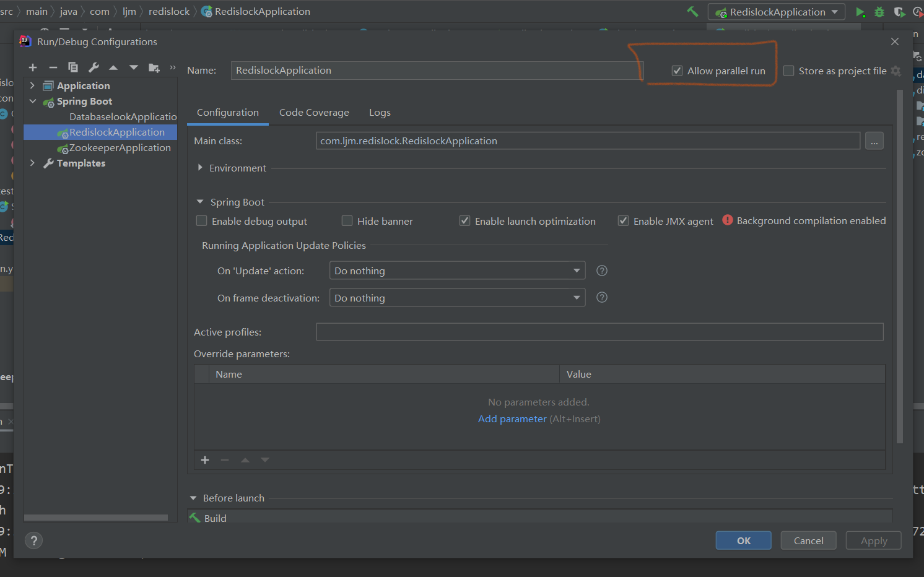924x577 pixels.
Task: Toggle Enable launch optimization
Action: coord(465,221)
